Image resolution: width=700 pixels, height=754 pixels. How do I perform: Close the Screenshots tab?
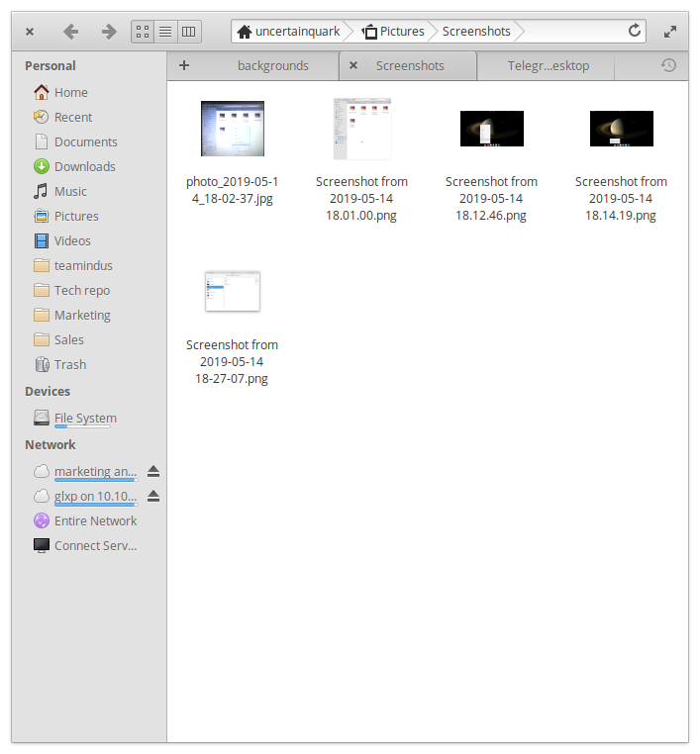(x=353, y=65)
